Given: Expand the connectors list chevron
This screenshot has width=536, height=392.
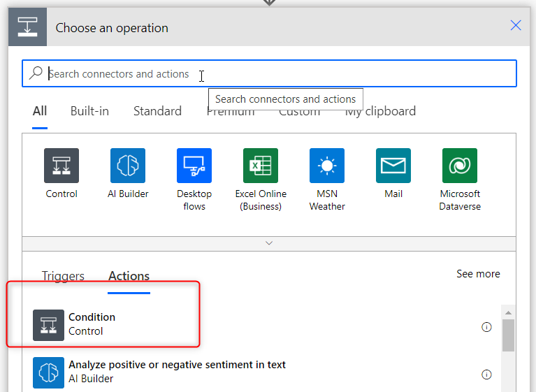Looking at the screenshot, I should (x=269, y=243).
